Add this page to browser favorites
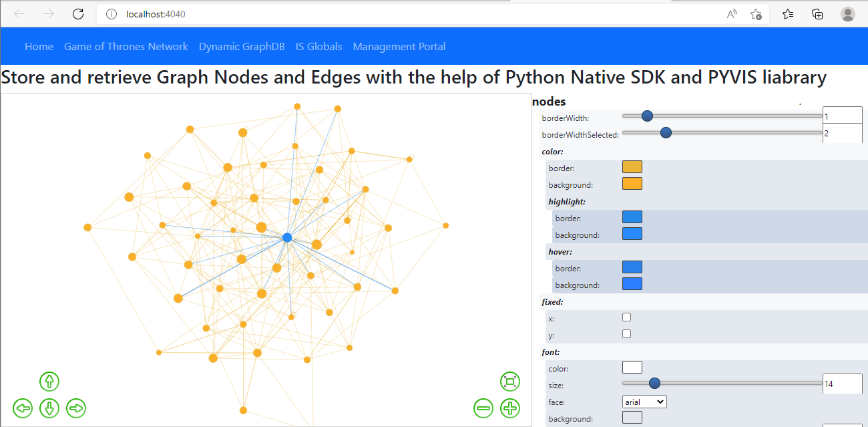868x427 pixels. (756, 14)
